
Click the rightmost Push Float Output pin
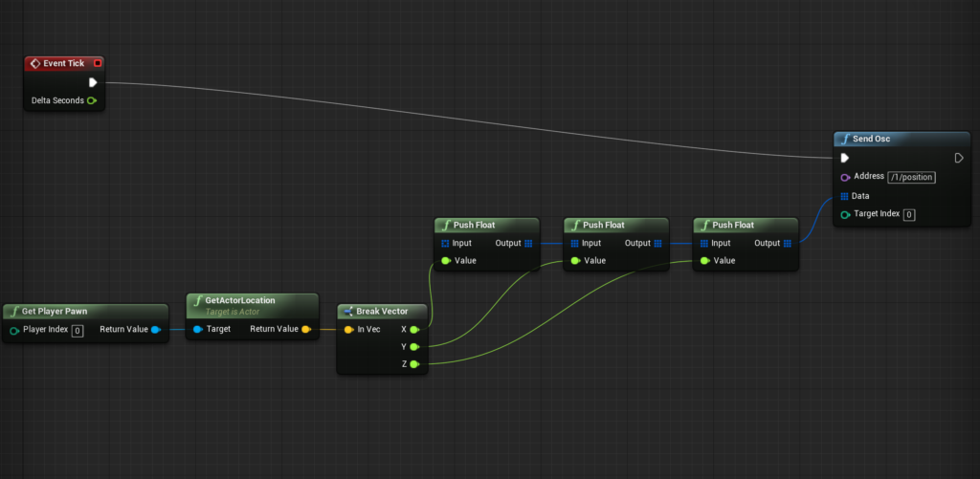pos(788,243)
